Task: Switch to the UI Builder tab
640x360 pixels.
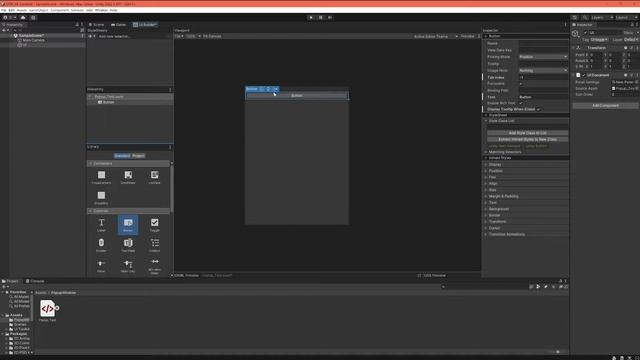Action: (x=145, y=25)
